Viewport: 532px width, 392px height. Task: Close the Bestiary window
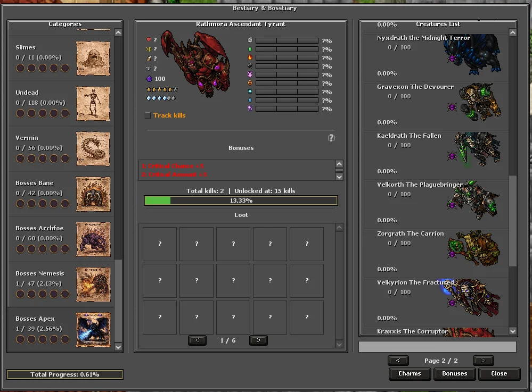pos(499,374)
